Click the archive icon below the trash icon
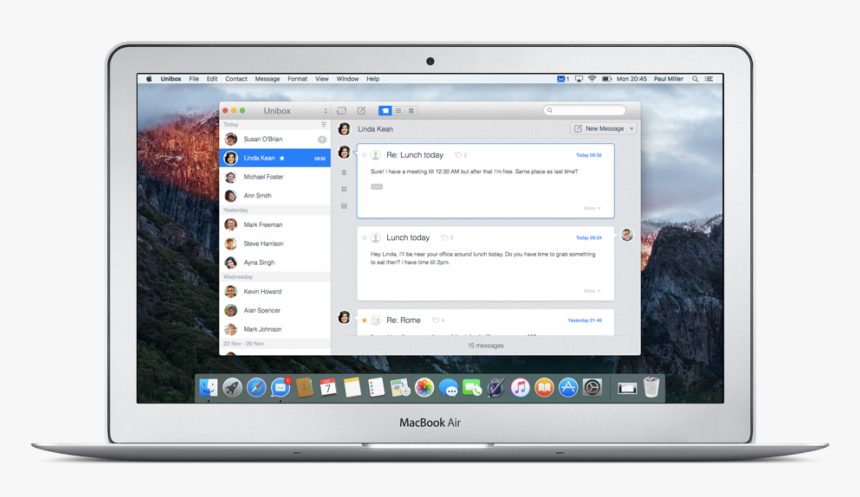This screenshot has width=860, height=497. (344, 189)
